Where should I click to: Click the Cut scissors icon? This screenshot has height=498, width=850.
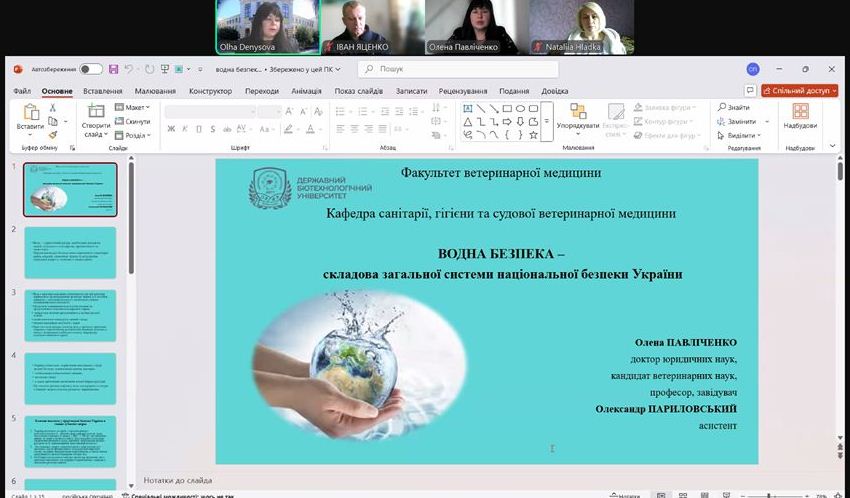click(x=53, y=107)
